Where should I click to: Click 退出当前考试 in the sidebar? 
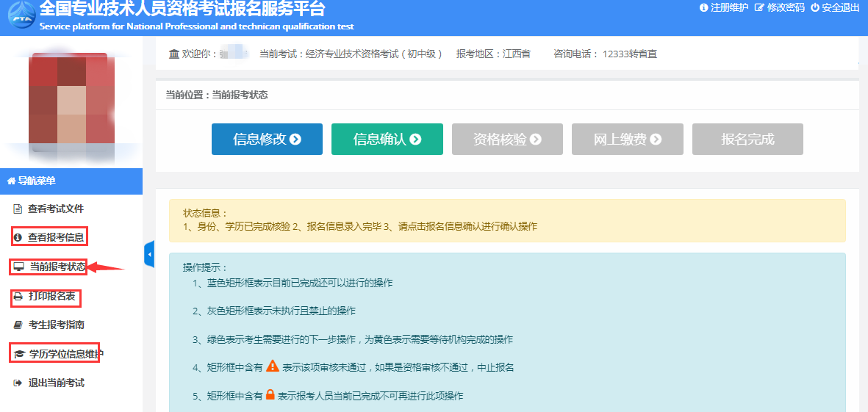(x=56, y=383)
